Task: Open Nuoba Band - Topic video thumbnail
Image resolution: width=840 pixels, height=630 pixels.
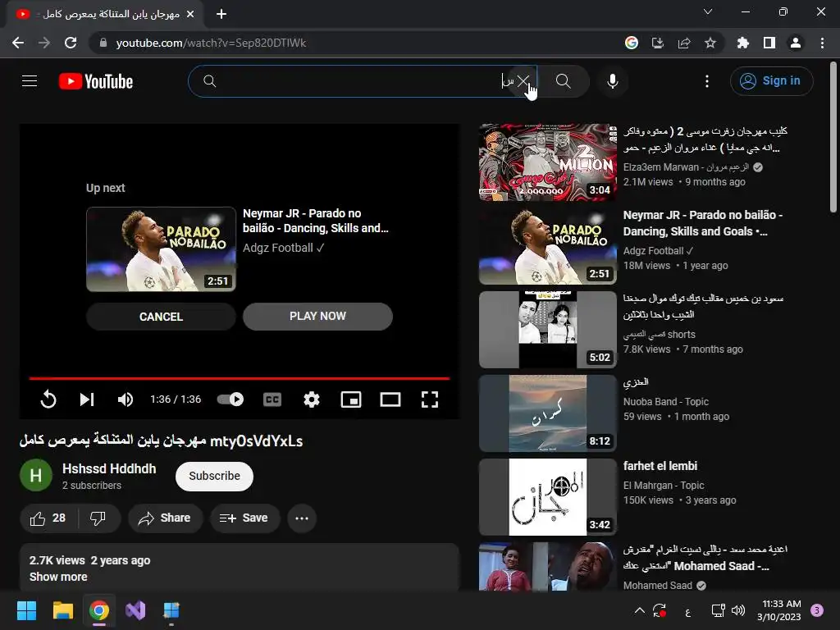Action: [x=547, y=413]
